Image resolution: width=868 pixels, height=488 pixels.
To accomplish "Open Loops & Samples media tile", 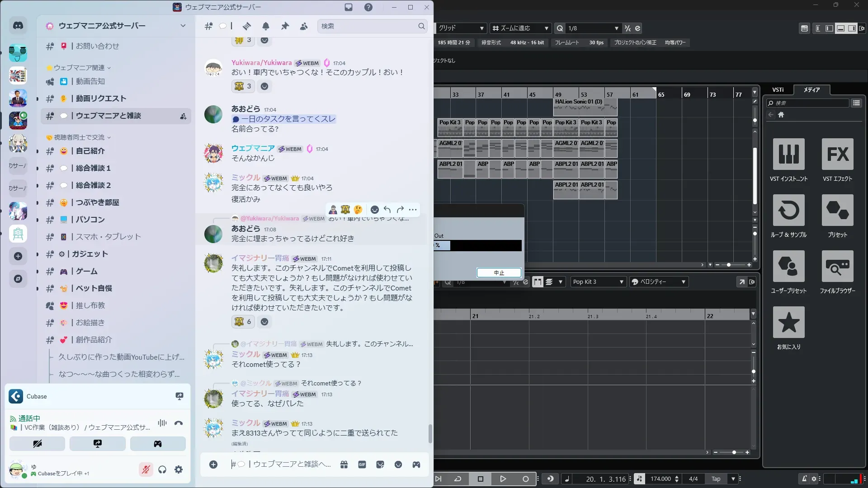I will (x=788, y=211).
